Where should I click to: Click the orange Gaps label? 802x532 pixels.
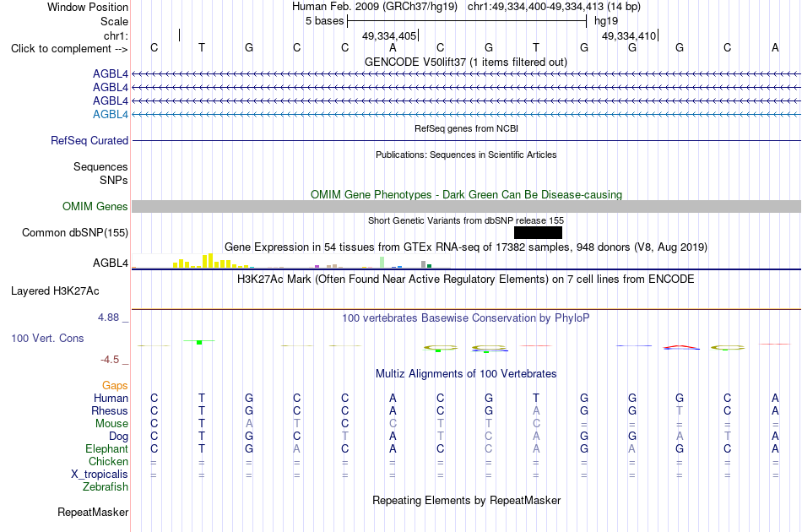click(x=115, y=386)
